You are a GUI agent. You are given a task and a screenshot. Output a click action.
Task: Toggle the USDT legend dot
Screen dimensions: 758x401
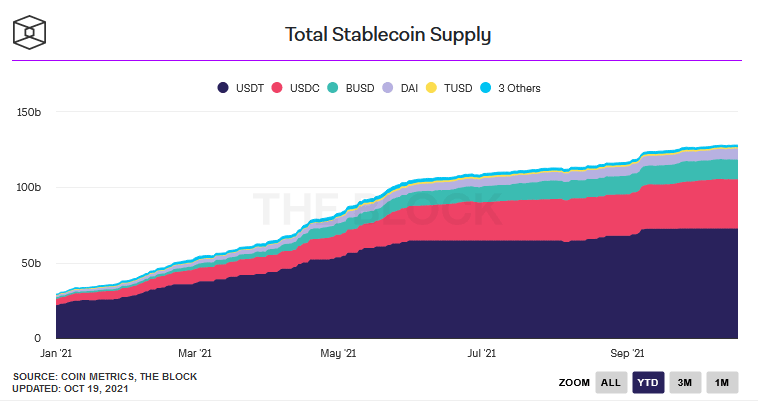click(223, 88)
